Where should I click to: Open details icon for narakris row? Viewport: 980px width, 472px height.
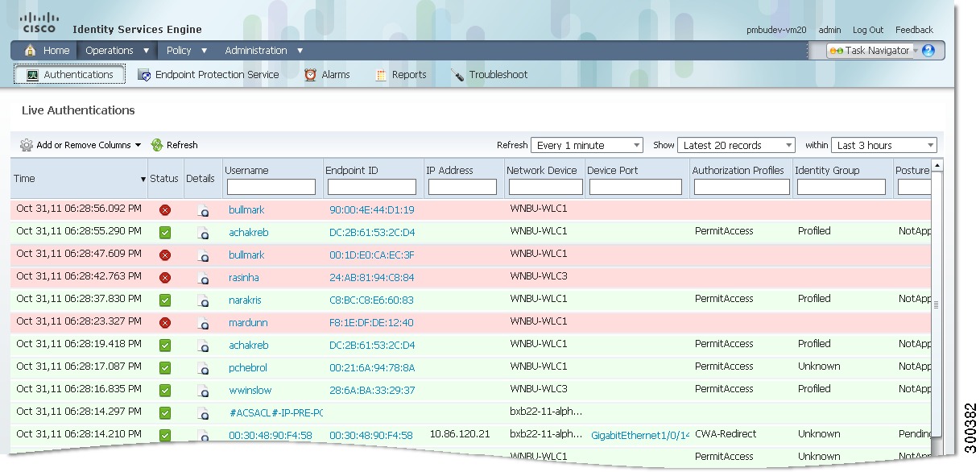[x=204, y=300]
